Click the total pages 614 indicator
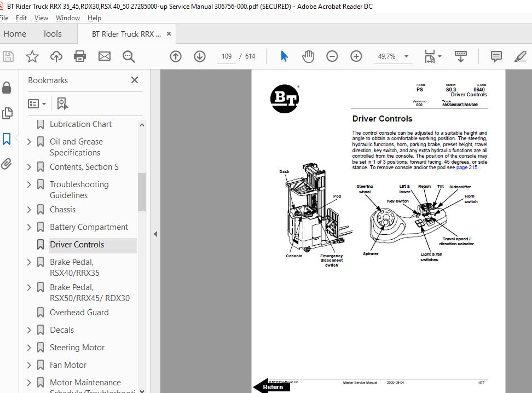This screenshot has height=393, width=532. (x=250, y=56)
